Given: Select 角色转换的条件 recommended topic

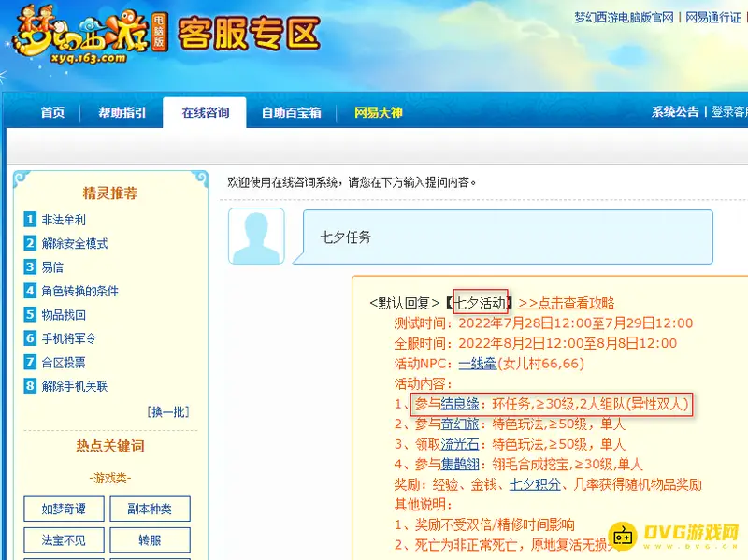Looking at the screenshot, I should (x=80, y=292).
